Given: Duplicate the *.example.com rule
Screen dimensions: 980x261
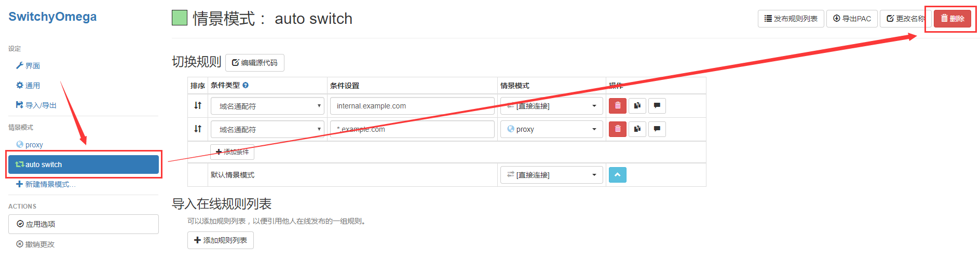Looking at the screenshot, I should pyautogui.click(x=637, y=129).
